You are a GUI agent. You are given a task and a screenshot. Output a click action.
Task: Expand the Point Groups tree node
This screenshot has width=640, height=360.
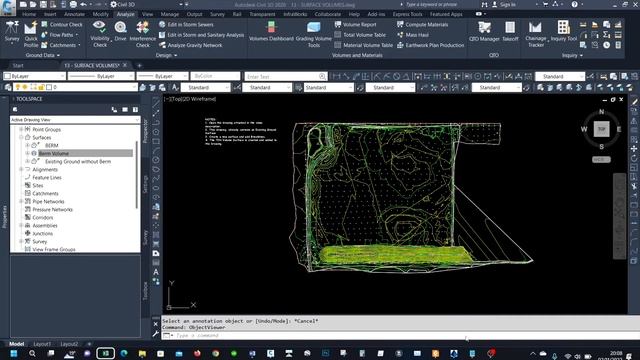coord(21,129)
